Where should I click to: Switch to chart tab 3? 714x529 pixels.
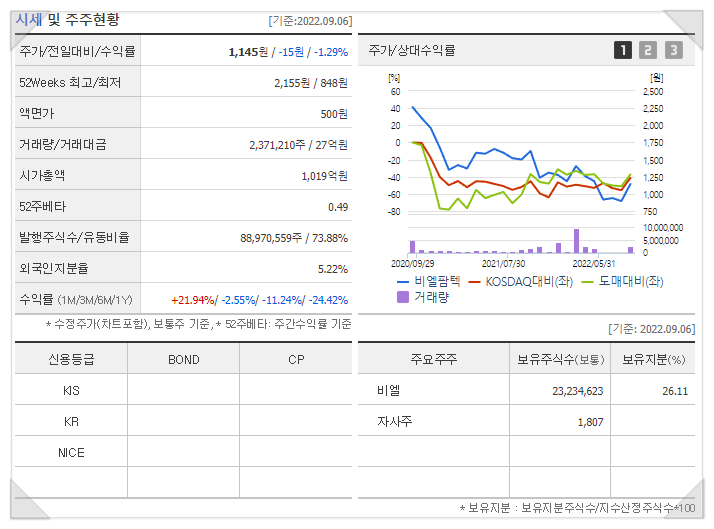[x=673, y=50]
